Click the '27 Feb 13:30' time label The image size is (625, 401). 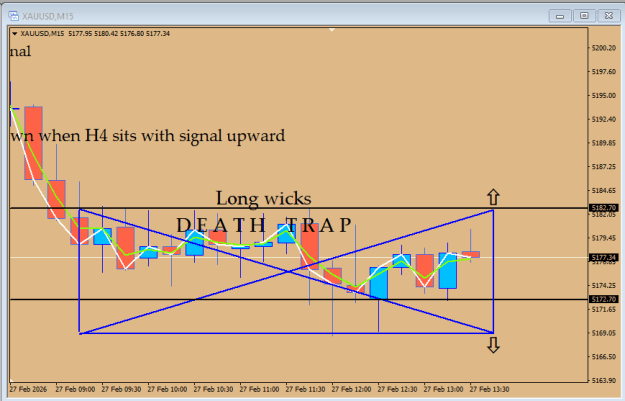[489, 389]
